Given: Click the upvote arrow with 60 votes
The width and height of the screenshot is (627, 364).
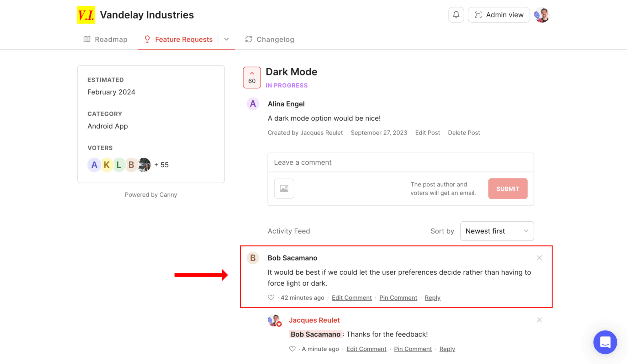Looking at the screenshot, I should pos(252,77).
